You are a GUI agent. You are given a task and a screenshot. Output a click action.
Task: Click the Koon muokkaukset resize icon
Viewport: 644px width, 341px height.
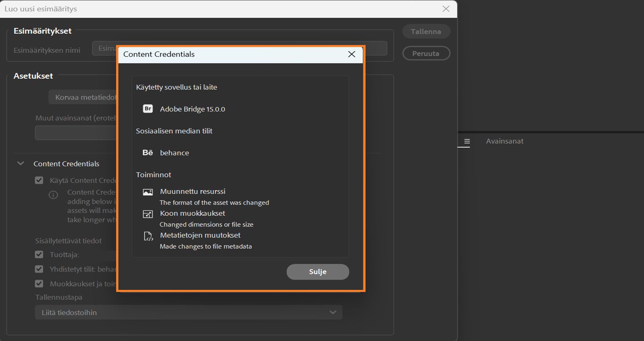point(148,214)
